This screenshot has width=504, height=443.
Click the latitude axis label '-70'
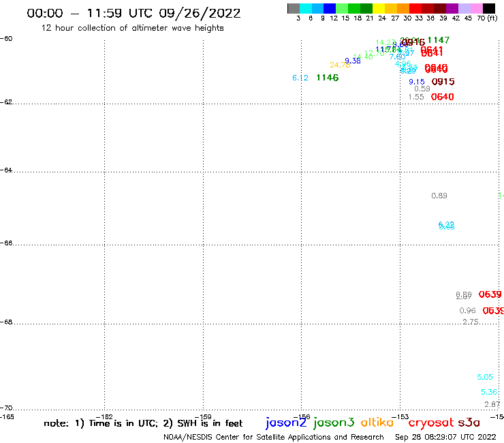tap(6, 408)
